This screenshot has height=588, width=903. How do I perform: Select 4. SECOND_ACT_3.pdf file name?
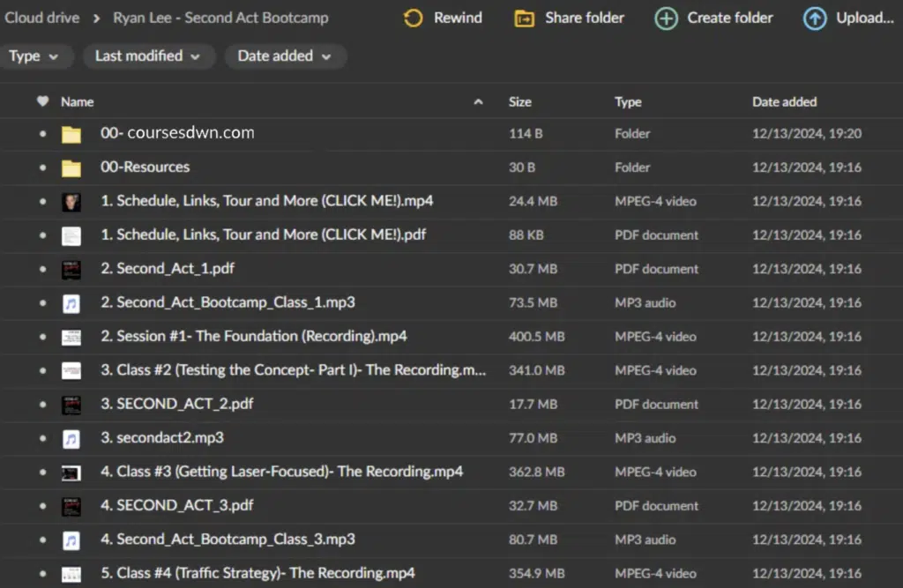pos(176,506)
